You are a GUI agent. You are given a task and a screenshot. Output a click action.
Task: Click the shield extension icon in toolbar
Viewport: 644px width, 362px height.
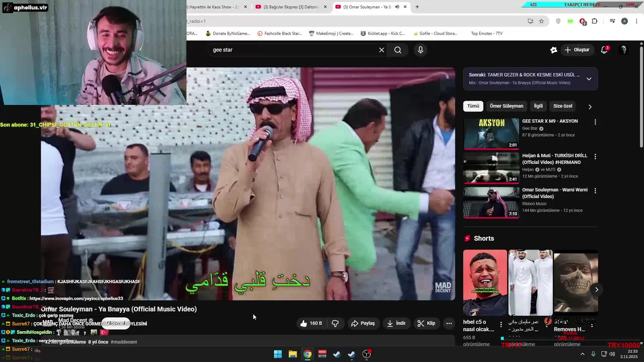coord(558,21)
